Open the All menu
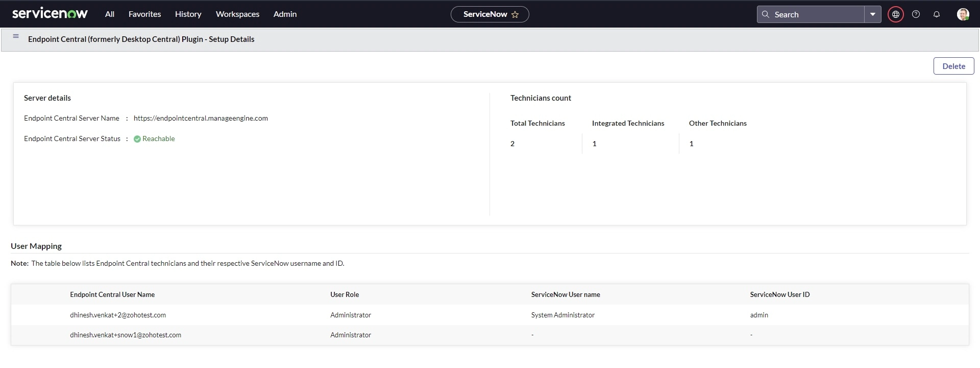 pos(110,14)
